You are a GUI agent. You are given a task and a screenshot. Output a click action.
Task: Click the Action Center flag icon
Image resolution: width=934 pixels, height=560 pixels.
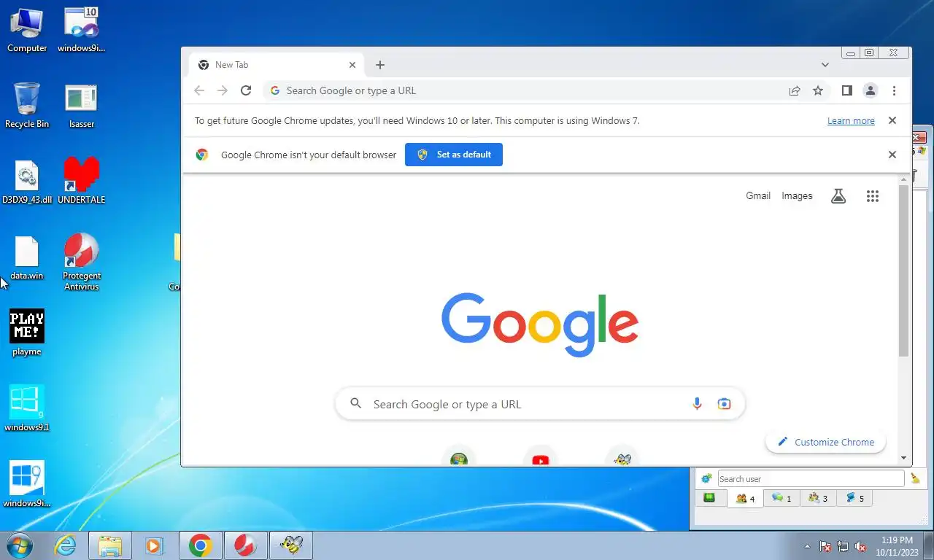tap(825, 546)
